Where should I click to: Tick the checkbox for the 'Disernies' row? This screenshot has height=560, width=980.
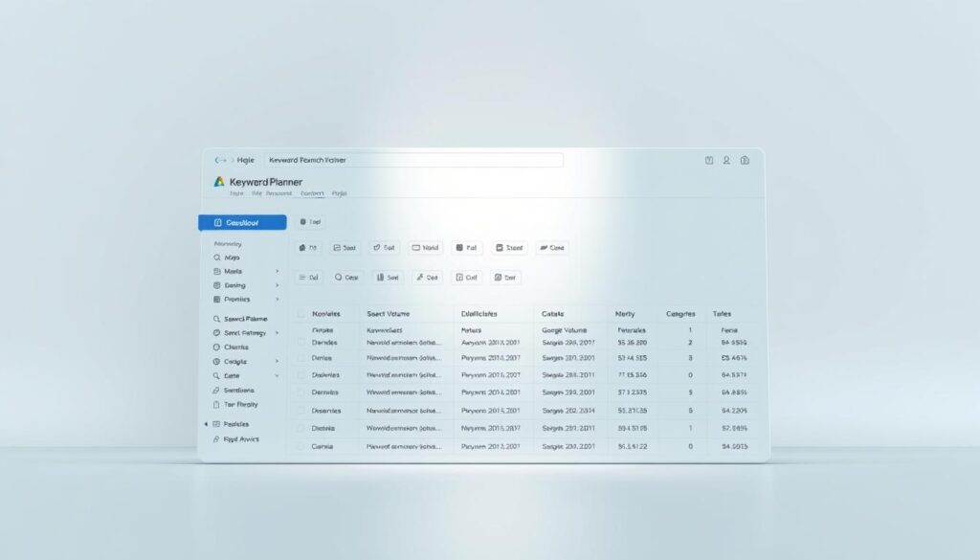tap(301, 411)
